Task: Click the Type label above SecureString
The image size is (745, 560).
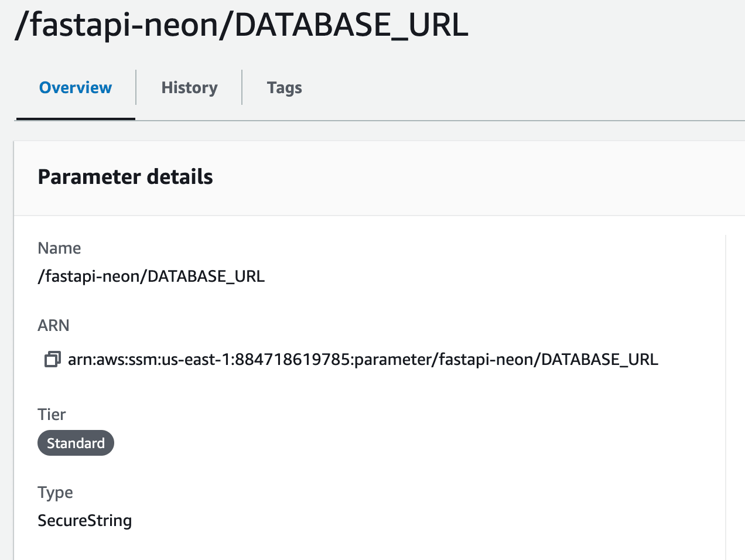Action: [x=55, y=492]
